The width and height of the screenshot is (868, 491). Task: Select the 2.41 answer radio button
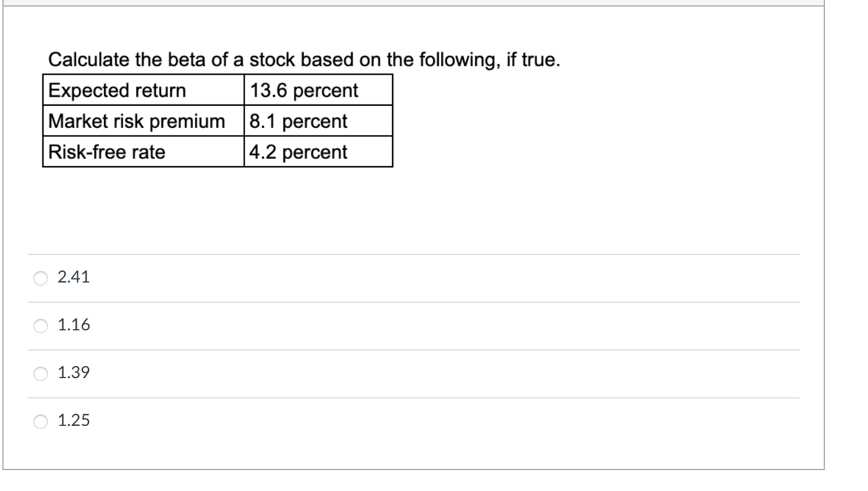point(39,278)
